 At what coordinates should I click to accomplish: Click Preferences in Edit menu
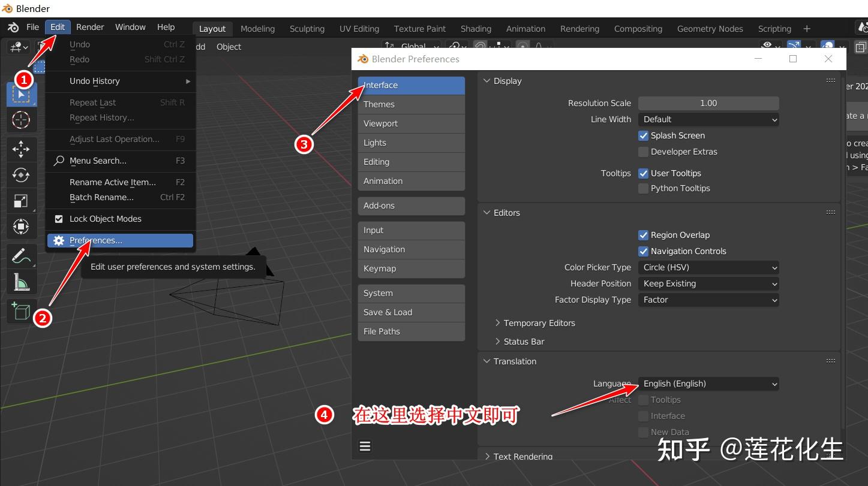point(120,240)
